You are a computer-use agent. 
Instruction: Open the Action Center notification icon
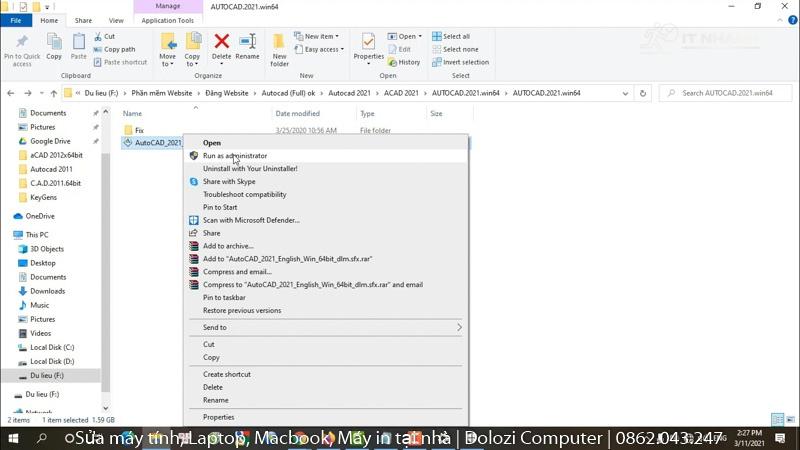(780, 438)
